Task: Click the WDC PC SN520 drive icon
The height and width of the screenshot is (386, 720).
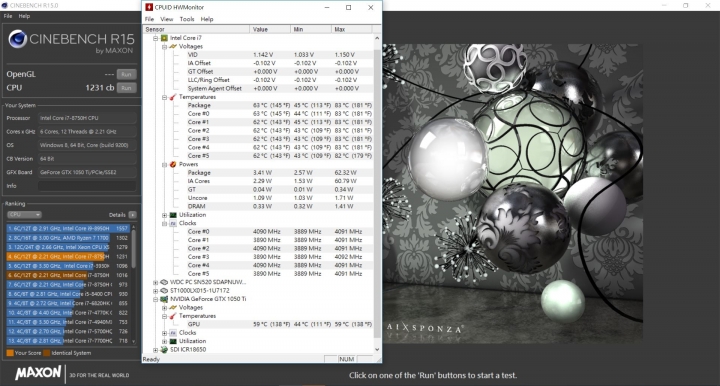Action: [x=164, y=282]
